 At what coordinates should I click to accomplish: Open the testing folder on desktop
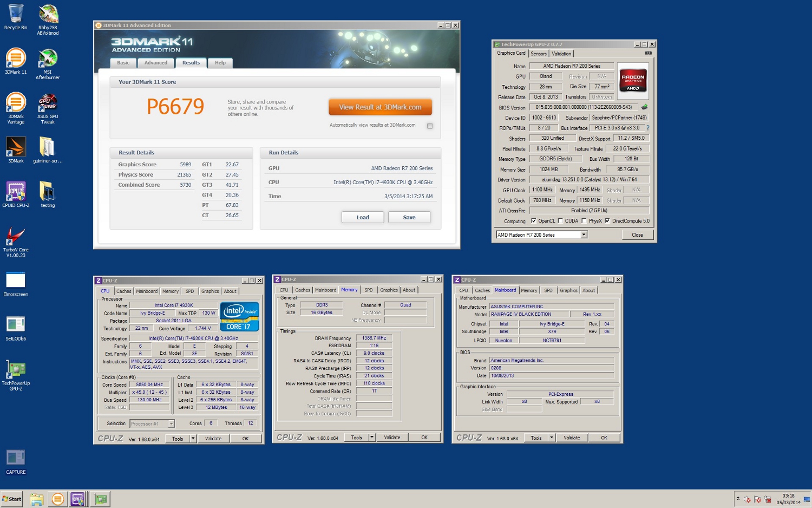48,194
